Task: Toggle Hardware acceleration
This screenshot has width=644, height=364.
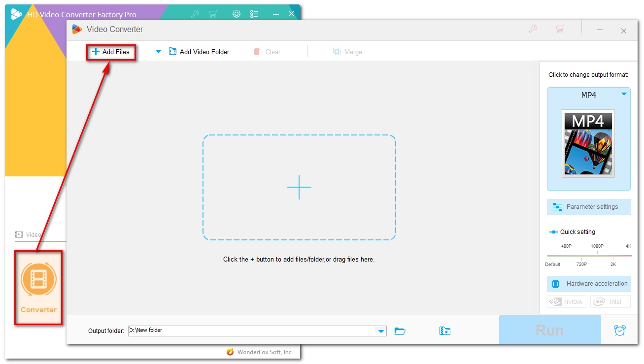Action: 589,284
